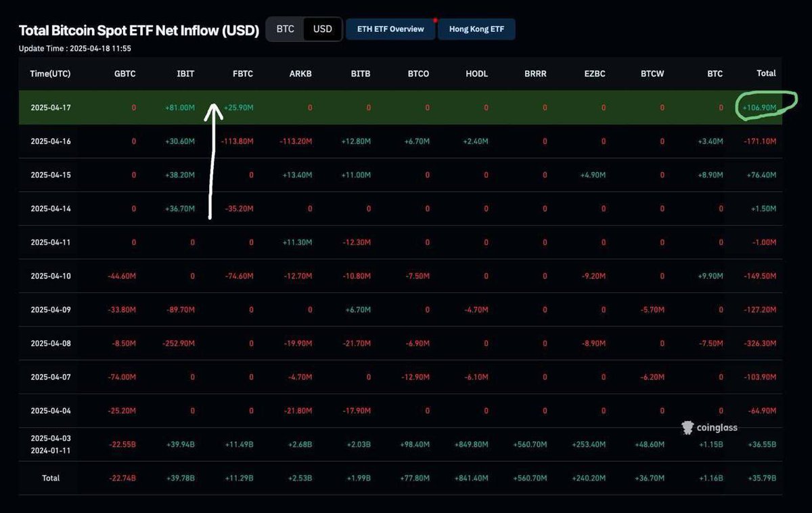The image size is (812, 513).
Task: Switch inflow units to BTC
Action: tap(286, 29)
